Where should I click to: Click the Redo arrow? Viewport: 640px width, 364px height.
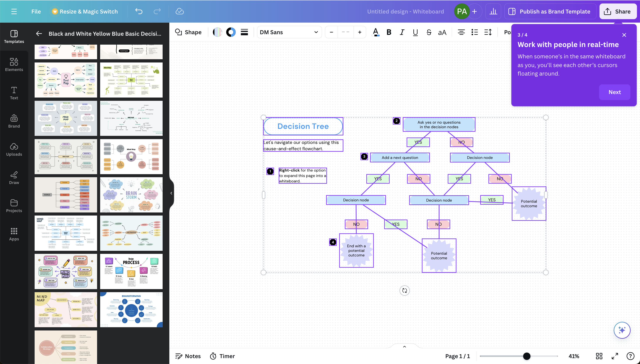(157, 11)
